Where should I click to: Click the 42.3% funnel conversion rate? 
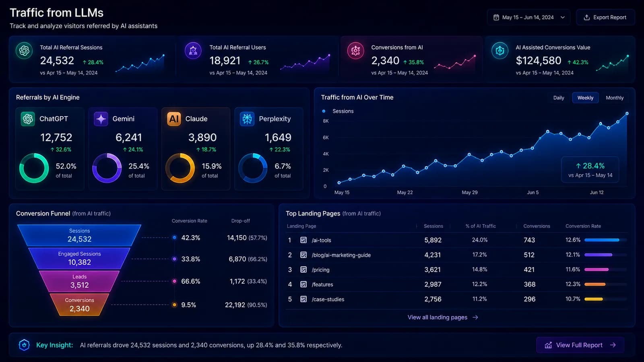click(x=190, y=238)
